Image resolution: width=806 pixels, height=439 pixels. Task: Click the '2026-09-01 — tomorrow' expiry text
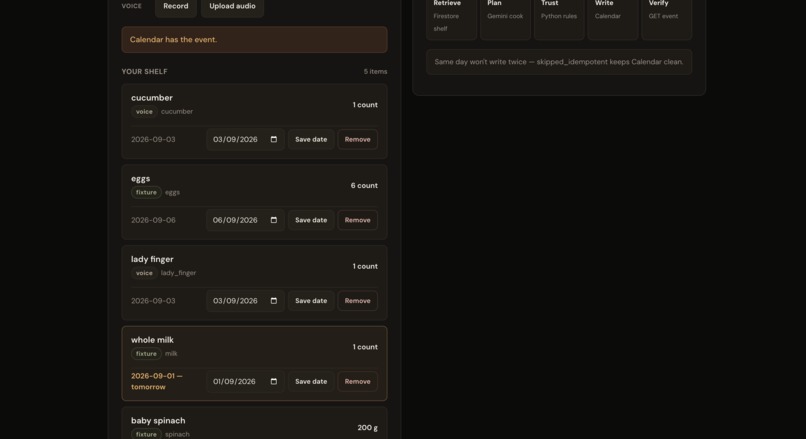point(157,381)
